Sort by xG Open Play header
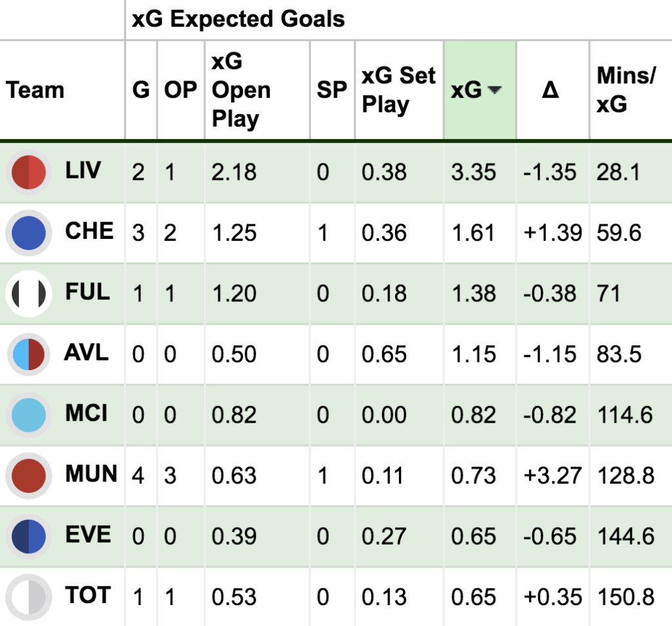This screenshot has height=626, width=672. click(241, 91)
